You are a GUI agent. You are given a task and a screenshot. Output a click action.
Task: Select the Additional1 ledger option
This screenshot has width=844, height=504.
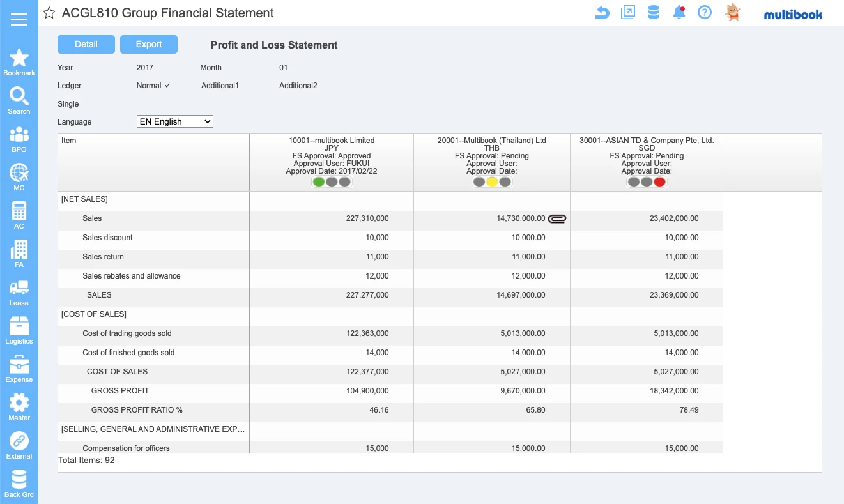(220, 86)
